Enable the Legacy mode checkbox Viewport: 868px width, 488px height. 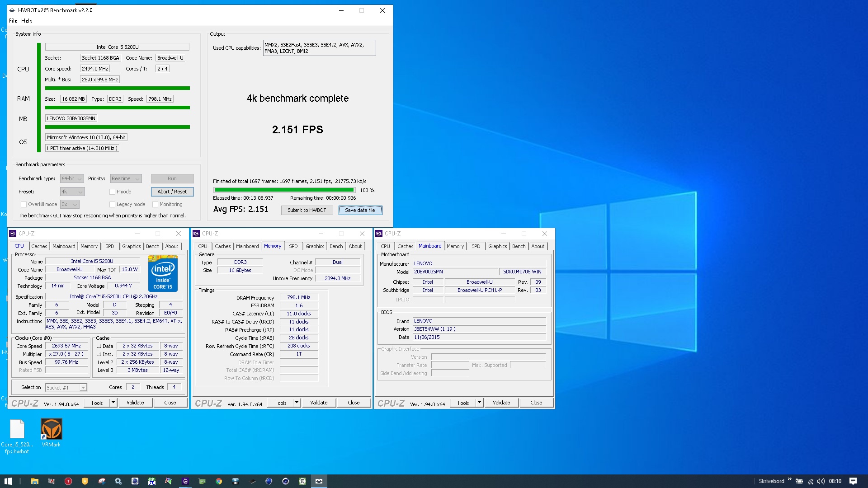pyautogui.click(x=112, y=204)
